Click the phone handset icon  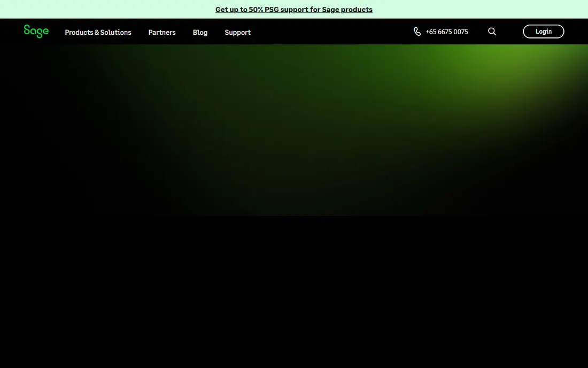tap(417, 32)
